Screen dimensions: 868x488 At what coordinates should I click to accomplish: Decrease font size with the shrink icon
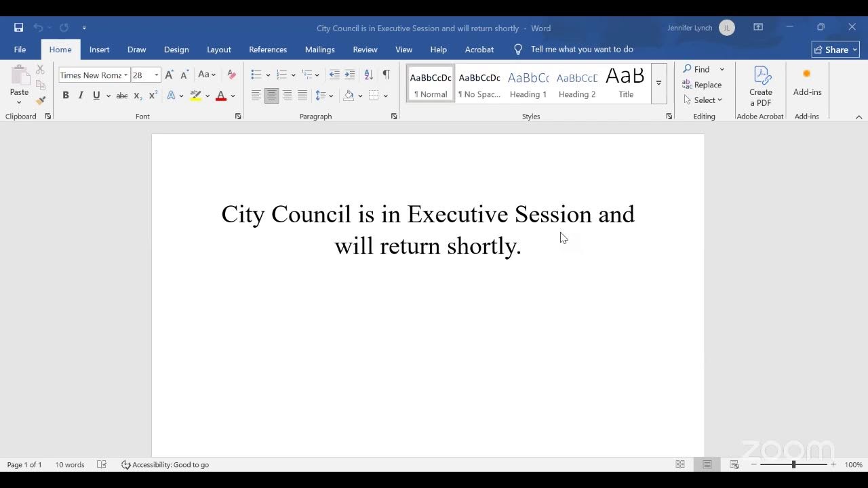pyautogui.click(x=184, y=75)
